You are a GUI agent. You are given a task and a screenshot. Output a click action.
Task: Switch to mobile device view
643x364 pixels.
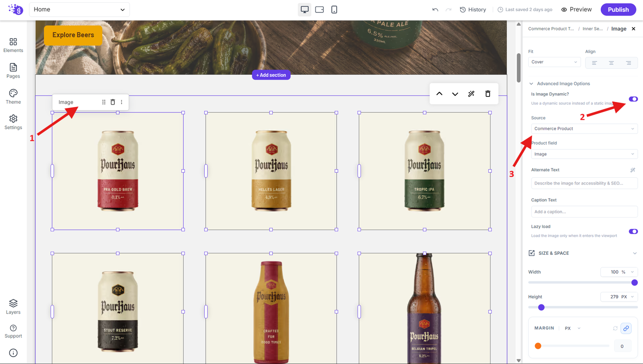click(334, 10)
